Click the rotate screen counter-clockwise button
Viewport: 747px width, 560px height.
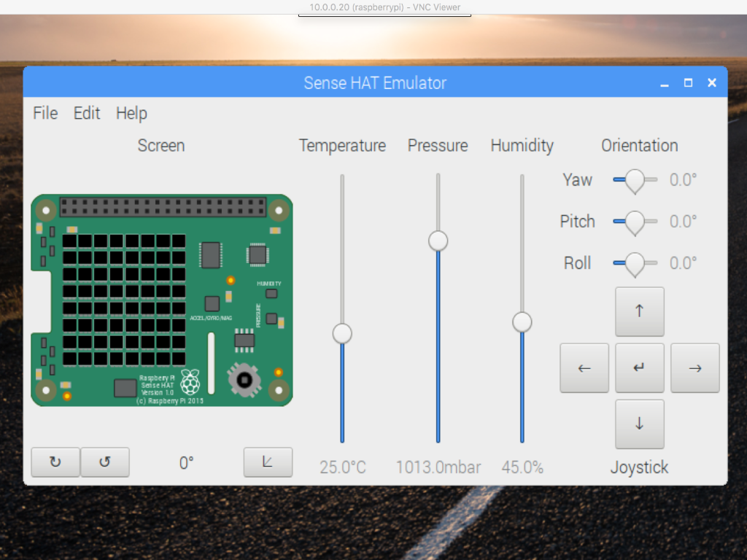click(x=105, y=462)
